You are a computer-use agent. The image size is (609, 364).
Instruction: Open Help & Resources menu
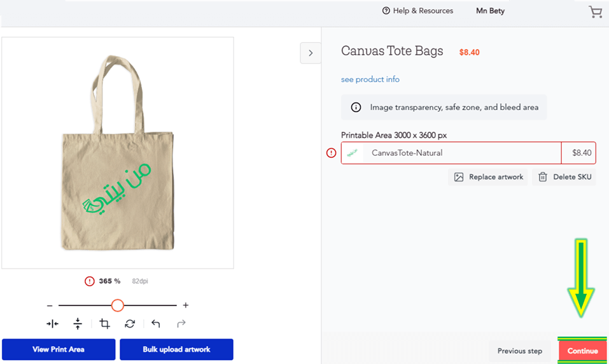point(417,11)
